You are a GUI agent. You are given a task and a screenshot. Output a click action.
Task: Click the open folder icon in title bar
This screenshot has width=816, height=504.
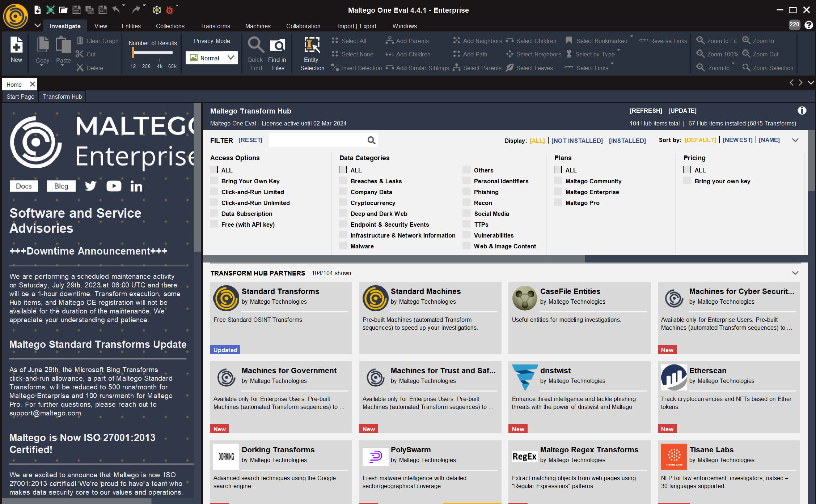coord(63,10)
